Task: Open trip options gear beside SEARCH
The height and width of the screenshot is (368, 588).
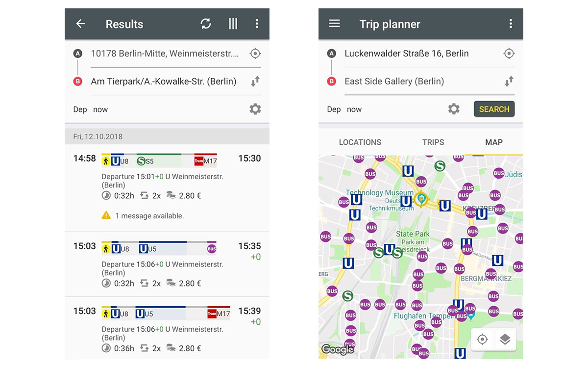Action: tap(454, 109)
